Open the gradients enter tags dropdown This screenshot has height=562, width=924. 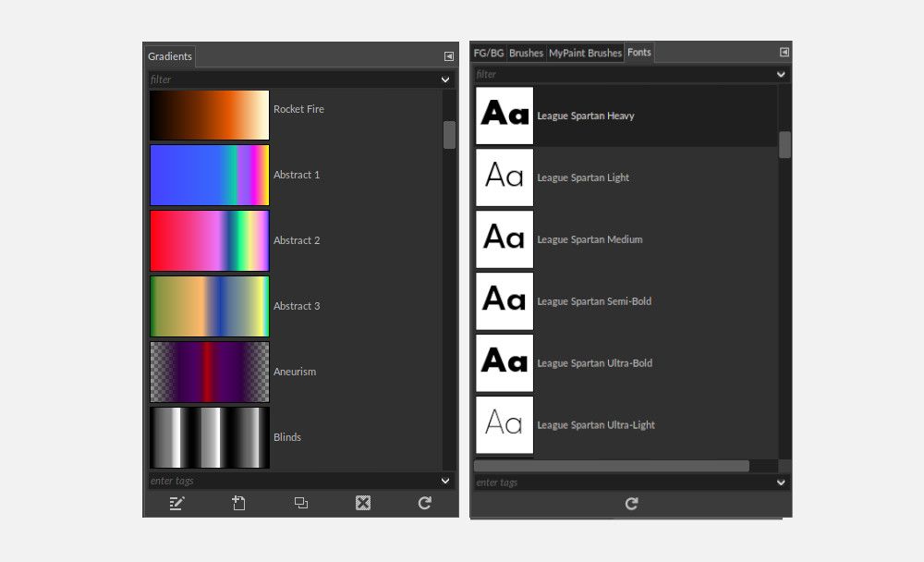[x=445, y=482]
